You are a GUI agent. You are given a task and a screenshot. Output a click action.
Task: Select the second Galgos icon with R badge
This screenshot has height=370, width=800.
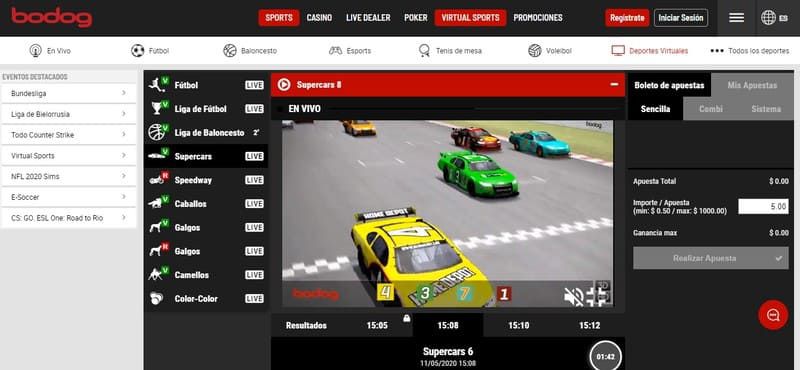[x=158, y=251]
